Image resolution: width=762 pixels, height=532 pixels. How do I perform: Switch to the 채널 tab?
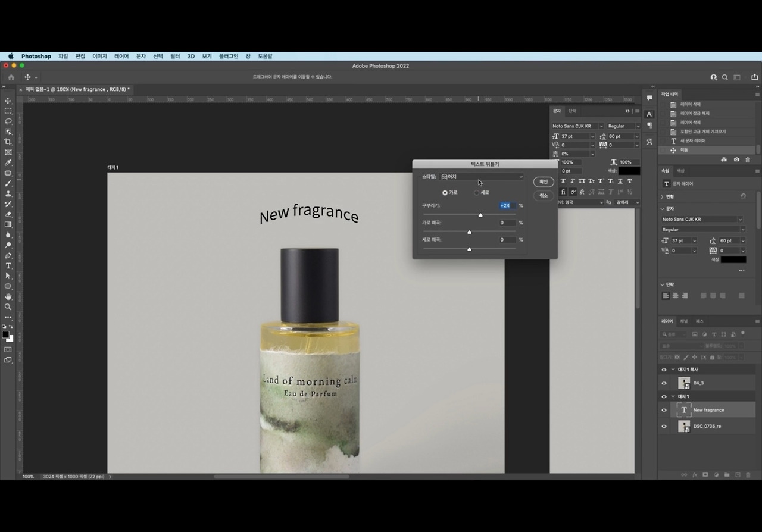point(684,321)
